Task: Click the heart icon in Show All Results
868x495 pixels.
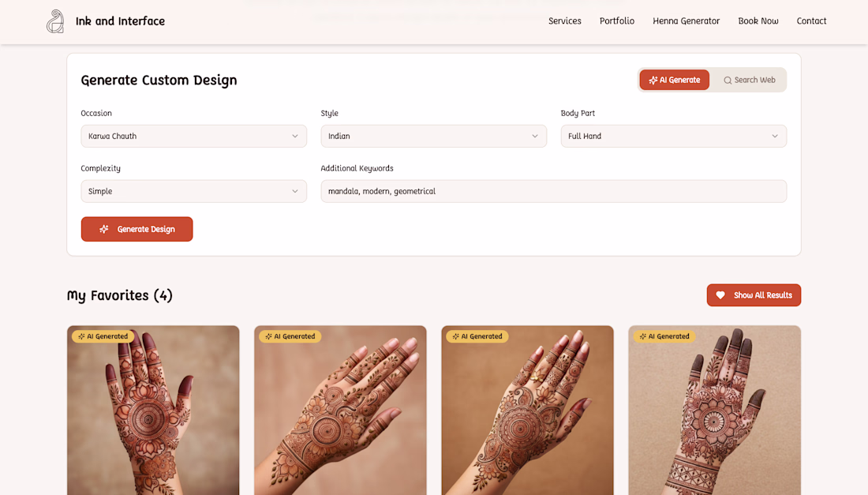Action: 720,295
